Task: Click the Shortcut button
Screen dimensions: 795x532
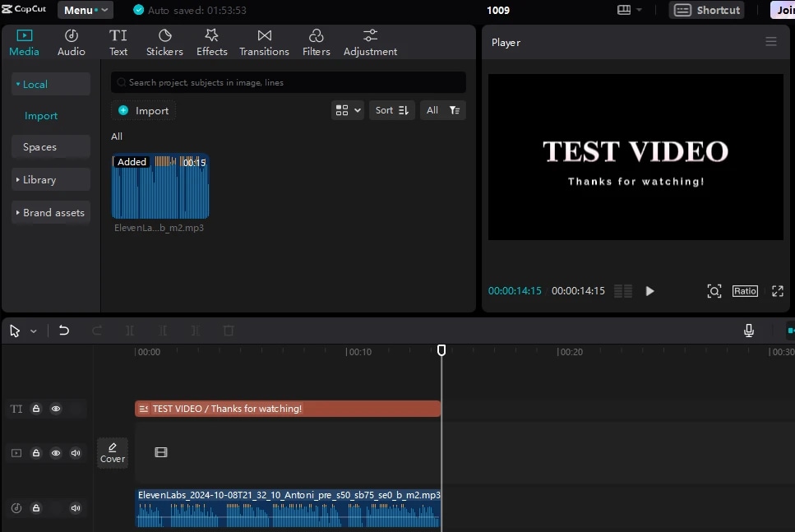Action: pyautogui.click(x=707, y=11)
